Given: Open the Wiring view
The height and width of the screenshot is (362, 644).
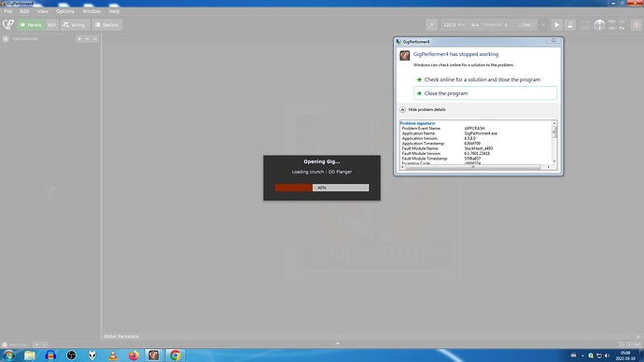Looking at the screenshot, I should [75, 25].
